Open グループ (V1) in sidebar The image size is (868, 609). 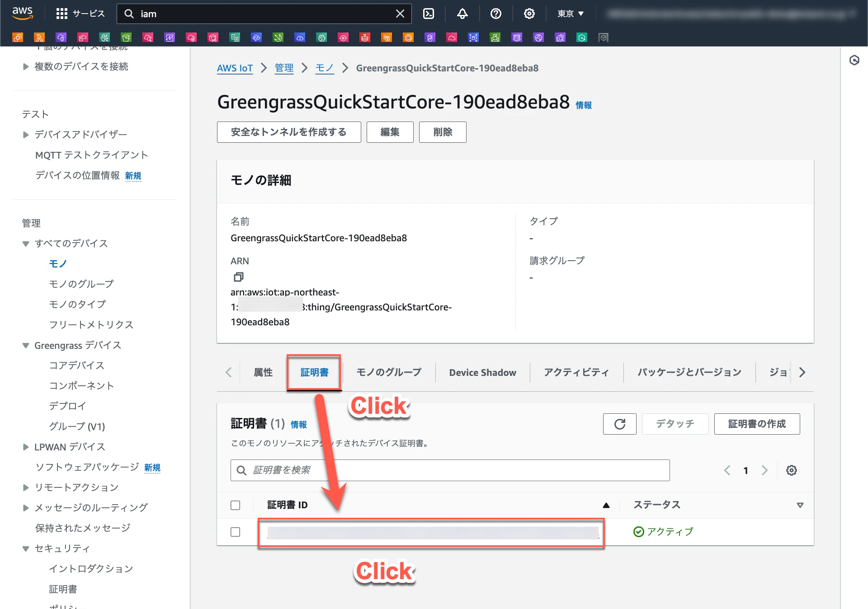pyautogui.click(x=77, y=426)
